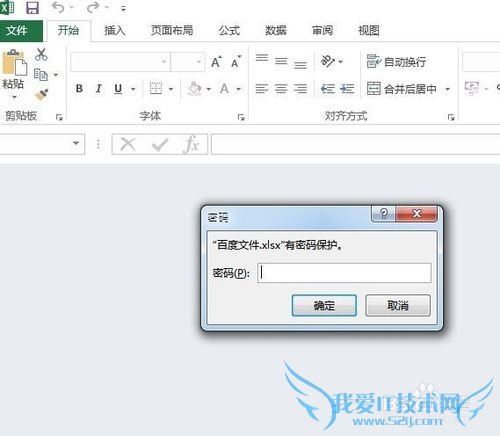Click the Insert Function fx icon
This screenshot has width=500, height=436.
click(191, 144)
